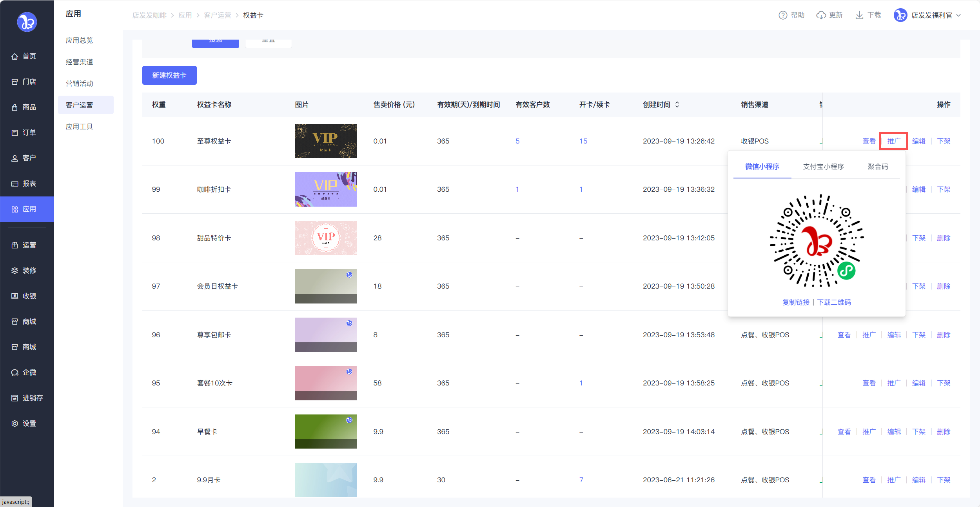Click the 新建权益卡 button

tap(169, 75)
